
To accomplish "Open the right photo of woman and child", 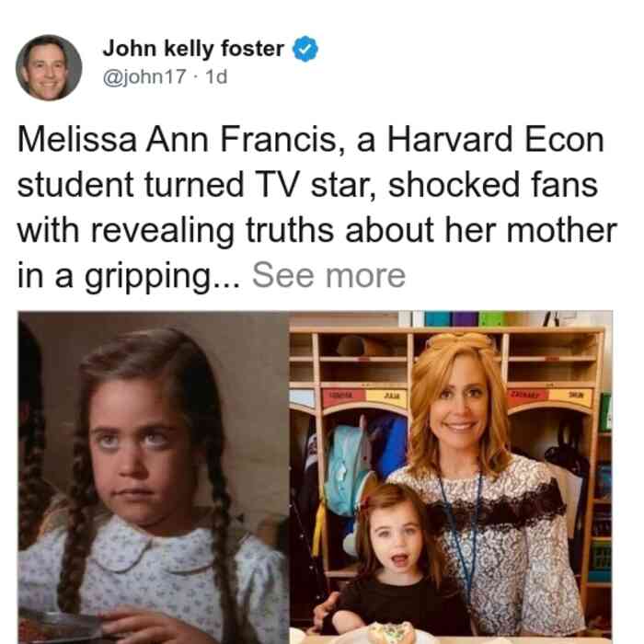I will (x=451, y=477).
